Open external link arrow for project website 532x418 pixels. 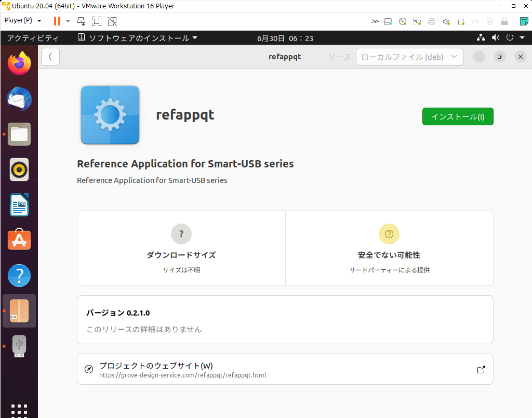481,370
